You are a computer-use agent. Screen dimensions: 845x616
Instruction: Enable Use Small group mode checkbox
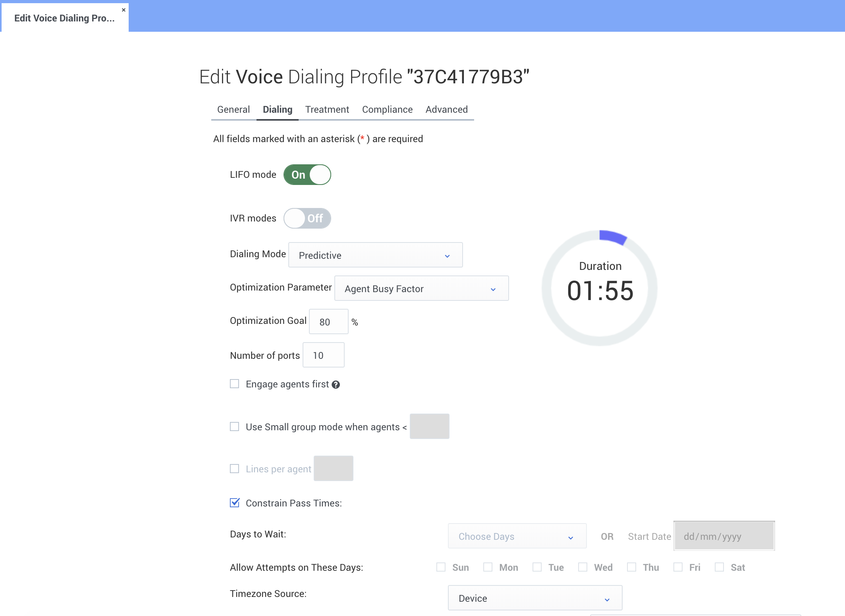pyautogui.click(x=235, y=427)
